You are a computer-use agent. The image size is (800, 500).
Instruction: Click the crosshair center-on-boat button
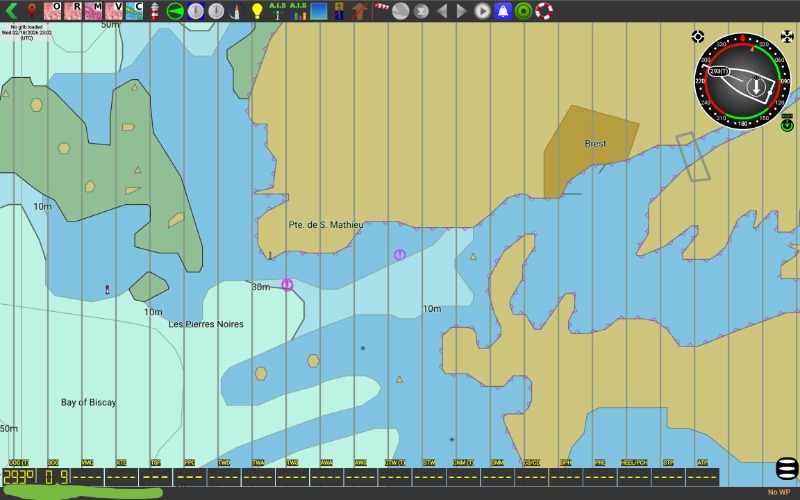point(698,37)
